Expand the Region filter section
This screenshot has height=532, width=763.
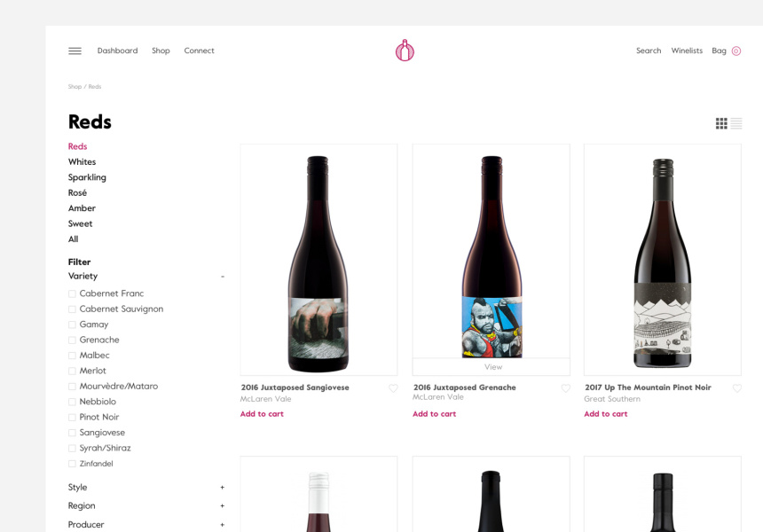tap(223, 506)
